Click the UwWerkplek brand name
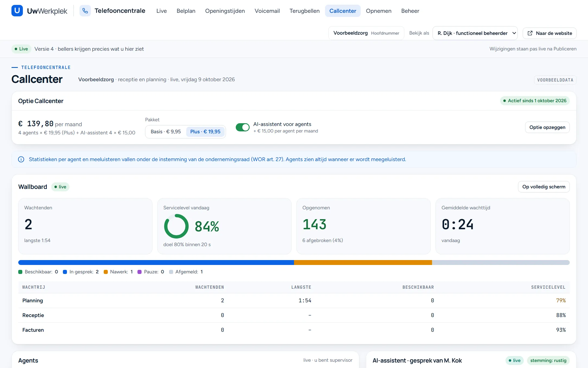 coord(47,11)
